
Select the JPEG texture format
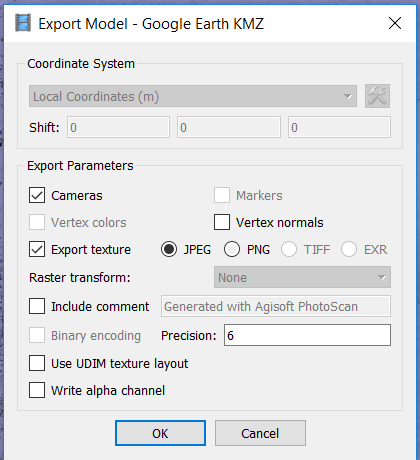[x=169, y=249]
